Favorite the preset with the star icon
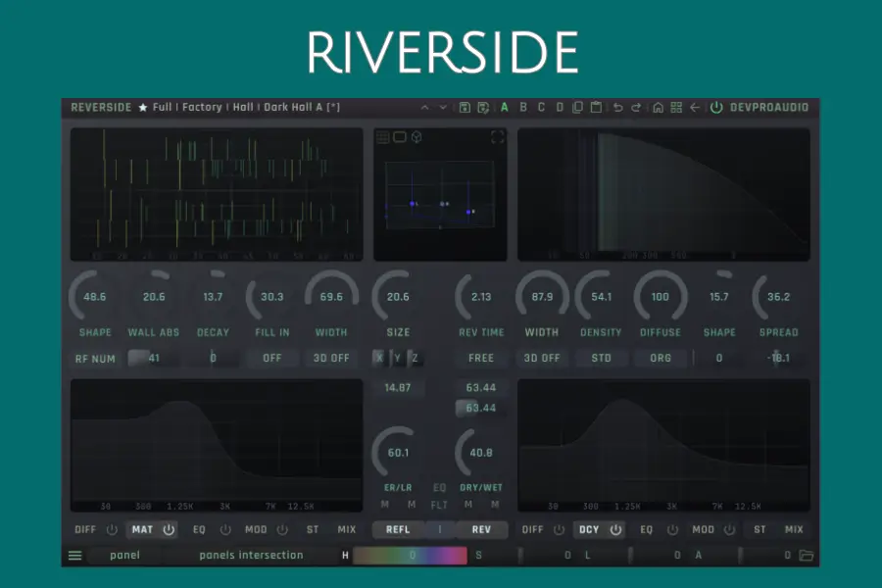Viewport: 882px width, 588px height. click(143, 107)
